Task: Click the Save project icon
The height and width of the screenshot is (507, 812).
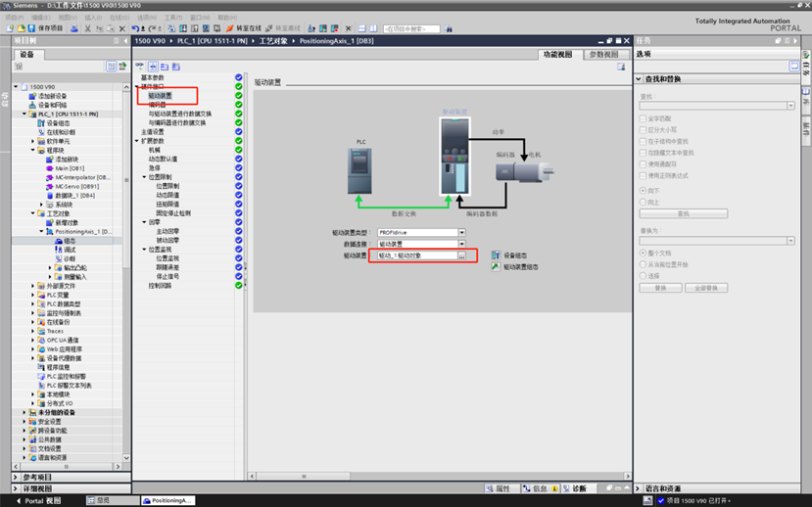Action: point(31,28)
